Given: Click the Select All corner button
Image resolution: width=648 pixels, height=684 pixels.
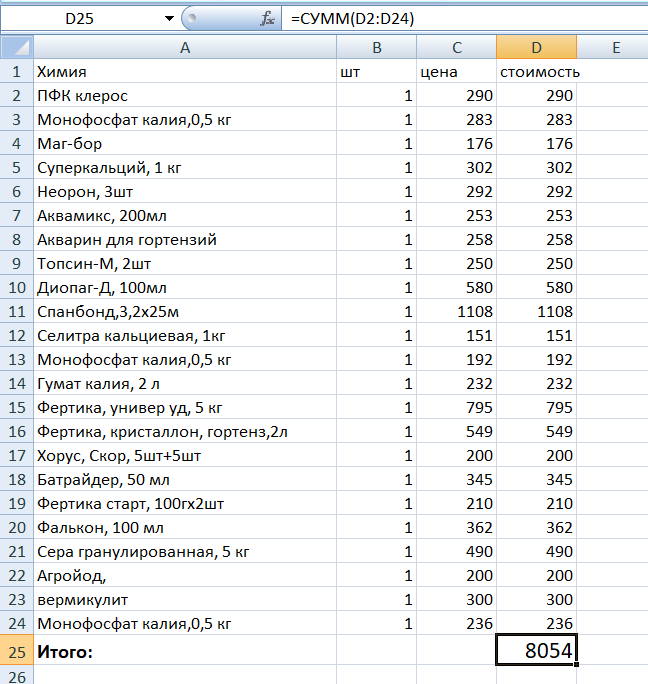Looking at the screenshot, I should click(17, 47).
